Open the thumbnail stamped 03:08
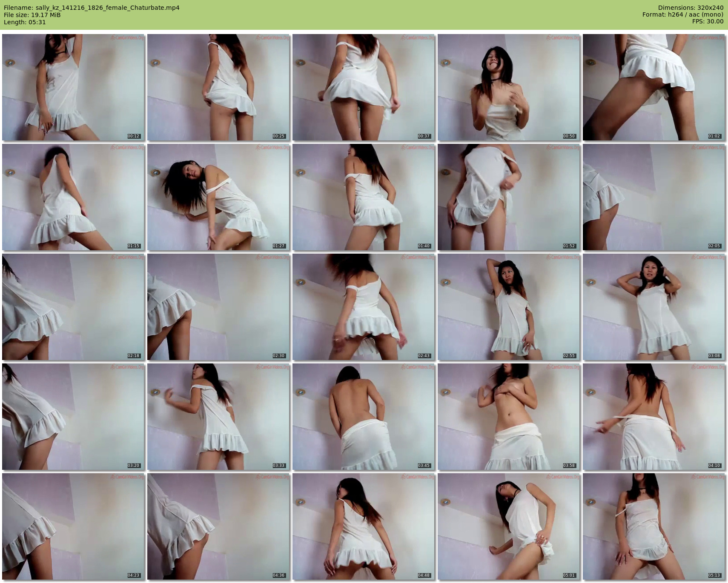This screenshot has width=728, height=583. click(x=654, y=307)
